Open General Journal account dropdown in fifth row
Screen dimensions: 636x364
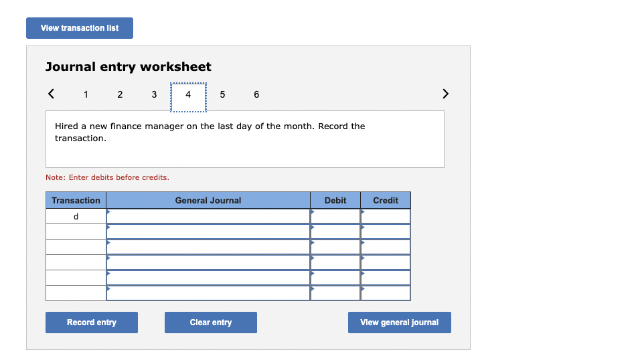(208, 278)
